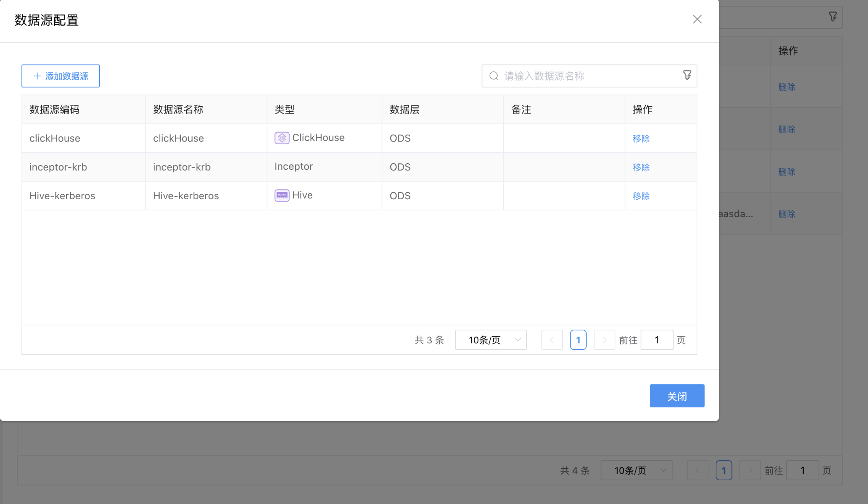Open the background table page-size dropdown
This screenshot has height=504, width=868.
click(x=636, y=470)
